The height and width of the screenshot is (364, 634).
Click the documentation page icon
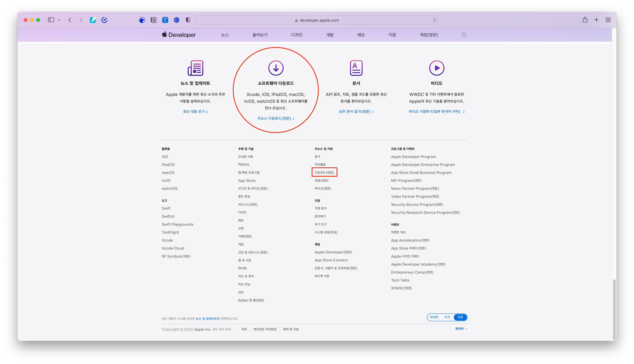tap(356, 68)
